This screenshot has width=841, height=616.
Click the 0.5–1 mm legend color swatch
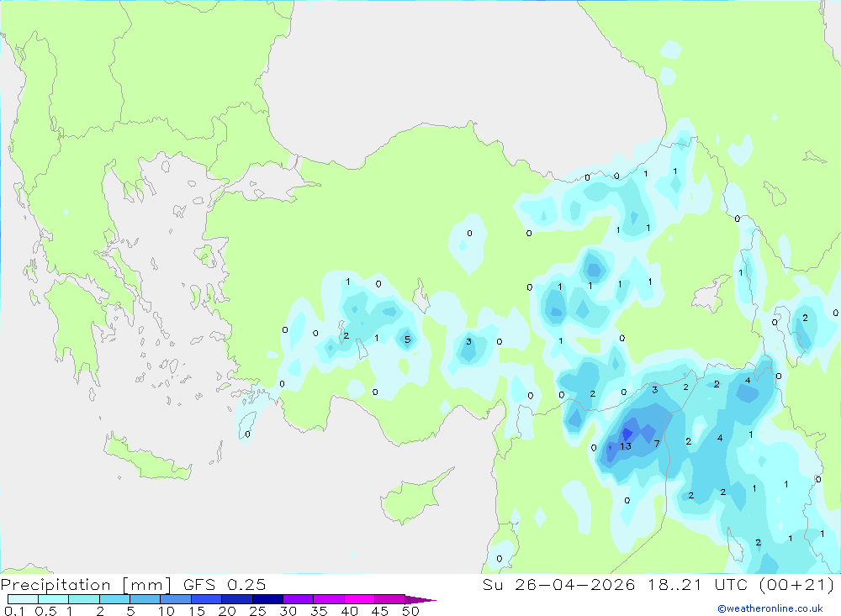click(x=54, y=599)
